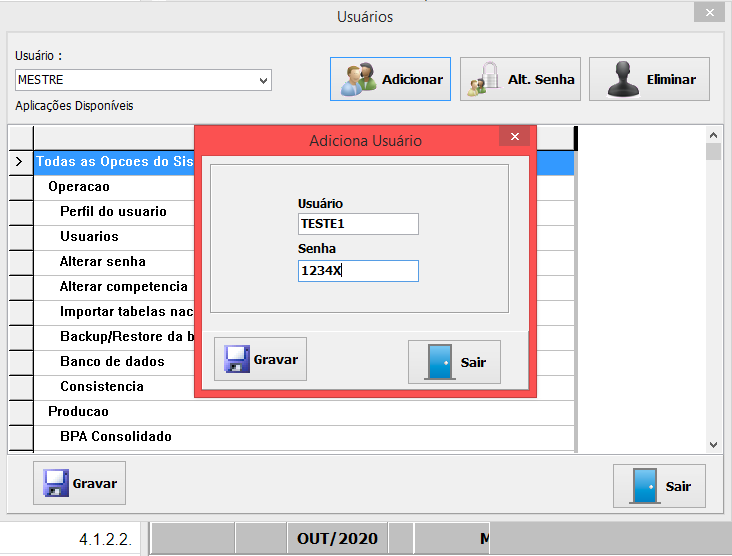The height and width of the screenshot is (556, 732).
Task: Open the Usuário MESTRE dropdown
Action: 264,80
